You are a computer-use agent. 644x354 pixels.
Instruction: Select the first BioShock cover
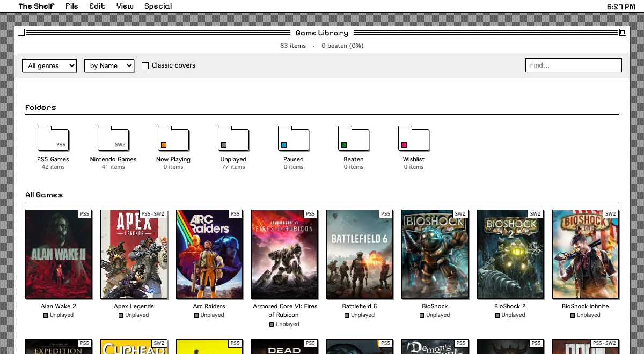(435, 254)
